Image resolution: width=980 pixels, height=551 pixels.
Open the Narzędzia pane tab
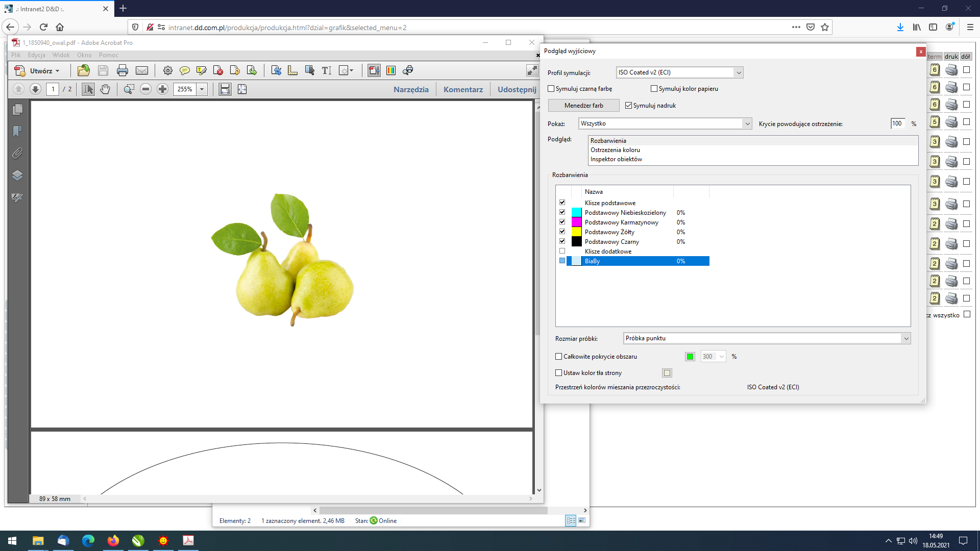[x=411, y=89]
